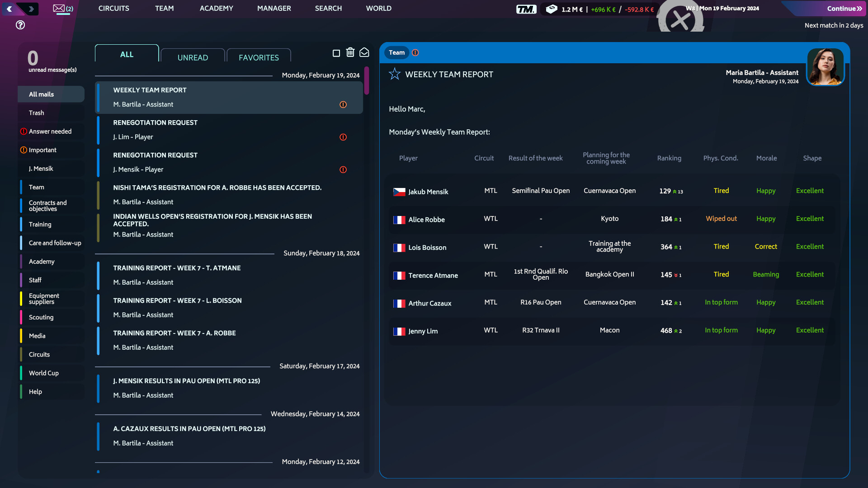Click the important exclamation icon on renegotiation request
Viewport: 868px width, 488px height.
tap(343, 137)
